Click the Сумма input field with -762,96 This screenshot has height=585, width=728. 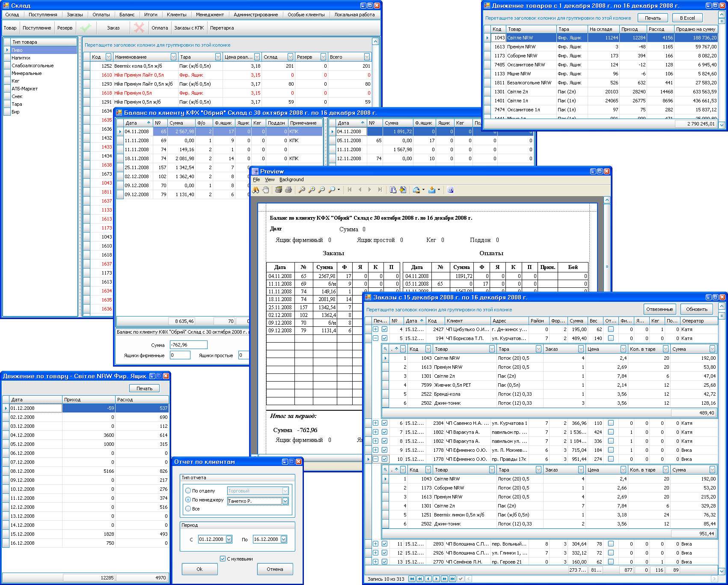(188, 345)
